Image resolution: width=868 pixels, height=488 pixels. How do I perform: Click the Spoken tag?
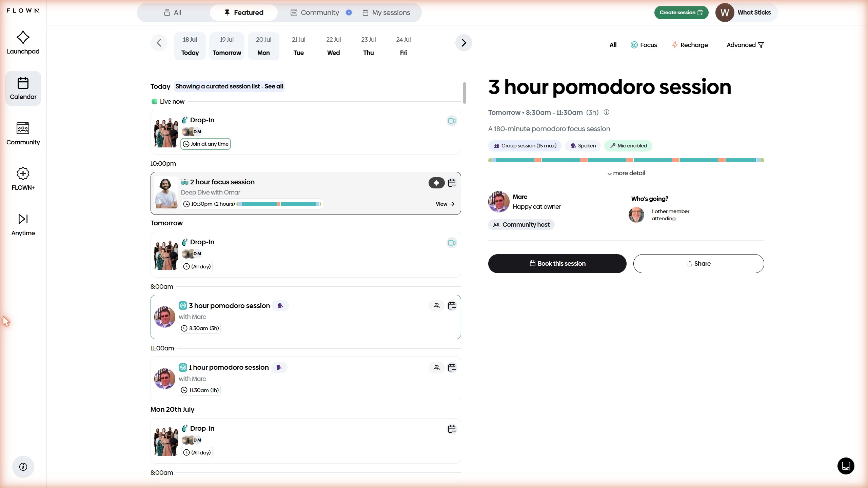583,146
